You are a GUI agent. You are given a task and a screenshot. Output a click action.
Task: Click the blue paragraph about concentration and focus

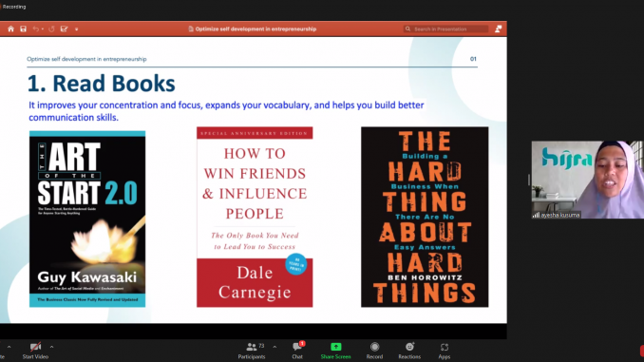click(x=226, y=111)
